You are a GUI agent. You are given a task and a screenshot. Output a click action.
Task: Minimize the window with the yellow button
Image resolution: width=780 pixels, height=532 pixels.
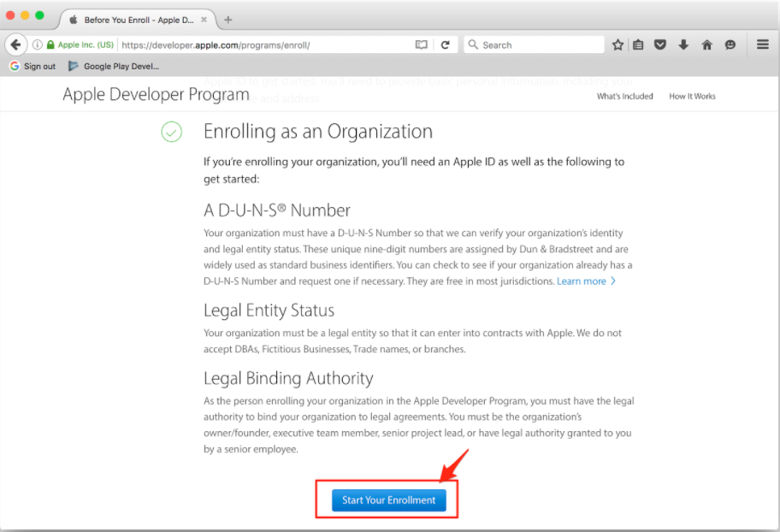(x=25, y=15)
